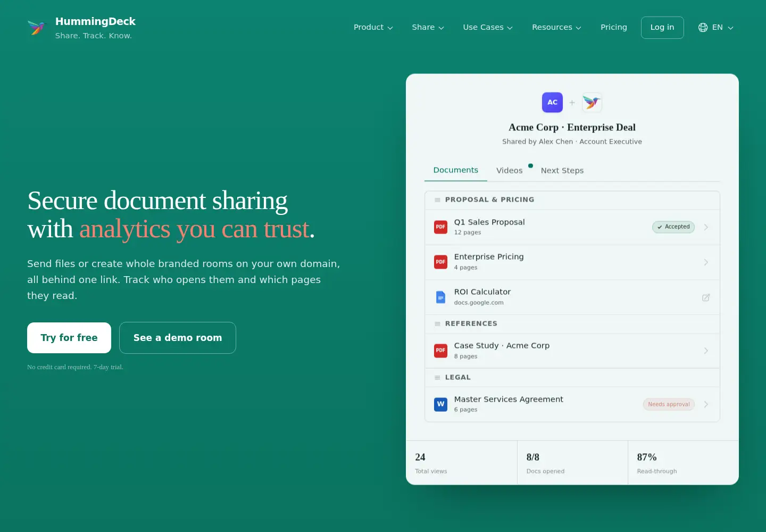Image resolution: width=766 pixels, height=532 pixels.
Task: Click chevron on Case Study row
Action: coord(706,351)
